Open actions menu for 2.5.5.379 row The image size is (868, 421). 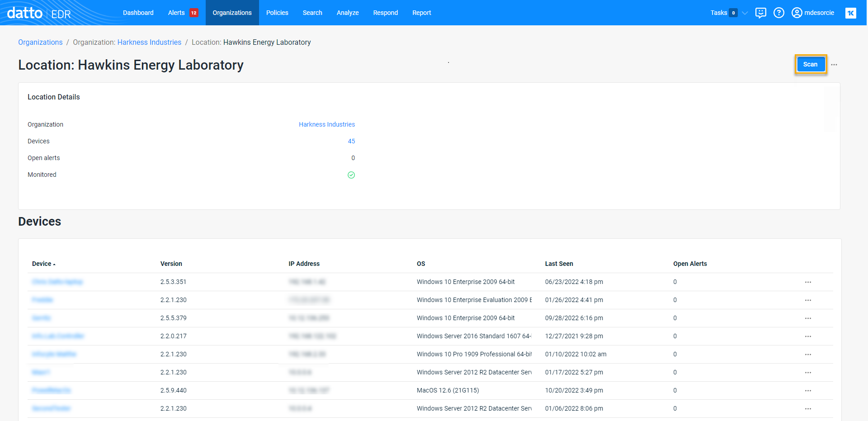point(808,318)
